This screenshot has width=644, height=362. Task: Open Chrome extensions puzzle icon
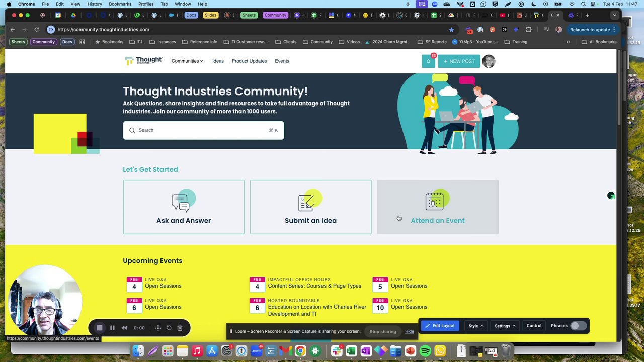(528, 30)
